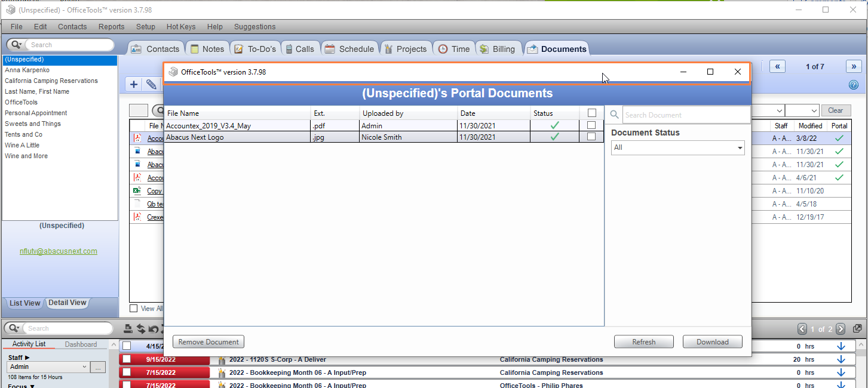This screenshot has height=388, width=868.
Task: Open the Staff dropdown set to Admin
Action: tap(48, 367)
